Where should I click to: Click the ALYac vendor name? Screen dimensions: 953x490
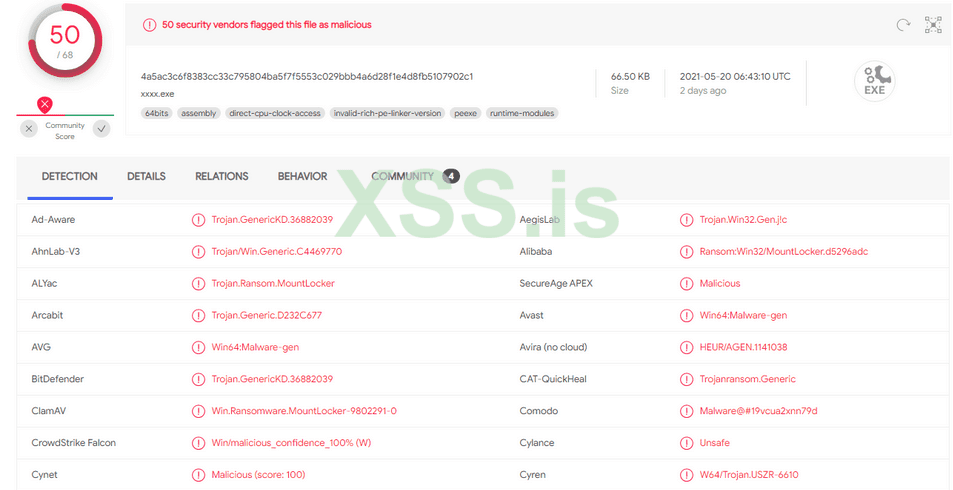tap(44, 283)
